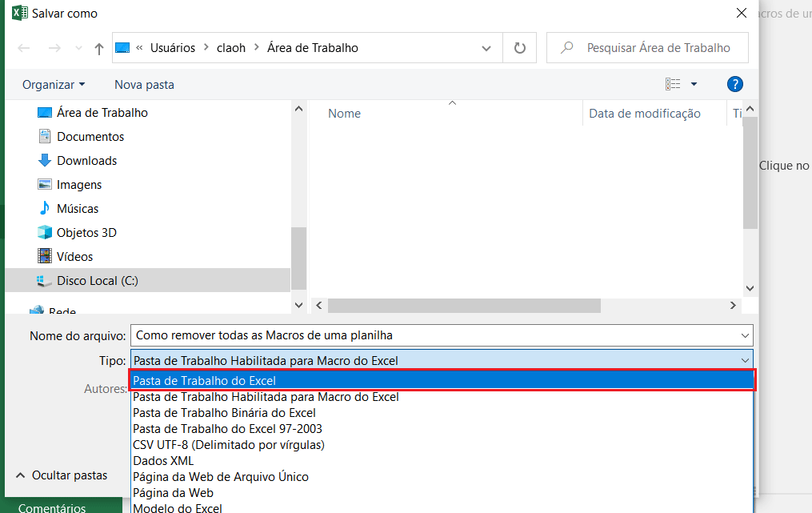Image resolution: width=812 pixels, height=513 pixels.
Task: Open help with the blue question icon
Action: [x=734, y=84]
